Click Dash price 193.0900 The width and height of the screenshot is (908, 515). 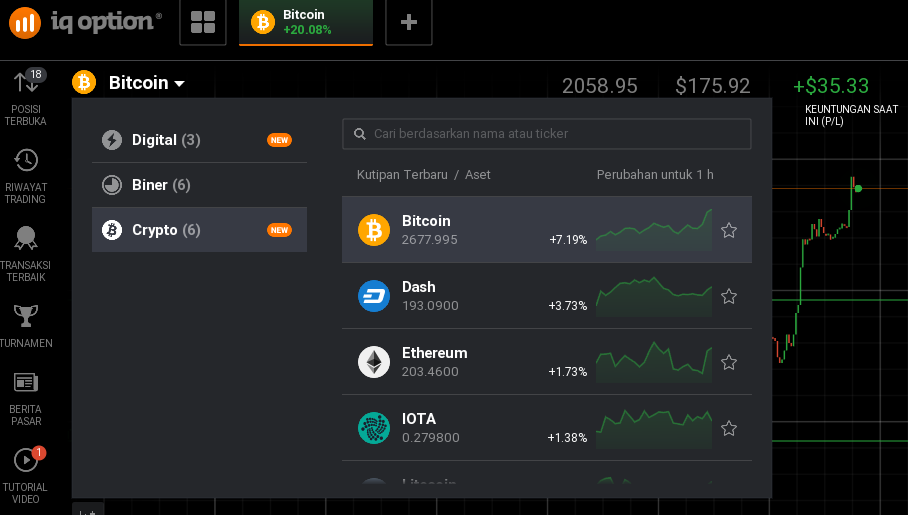point(430,306)
